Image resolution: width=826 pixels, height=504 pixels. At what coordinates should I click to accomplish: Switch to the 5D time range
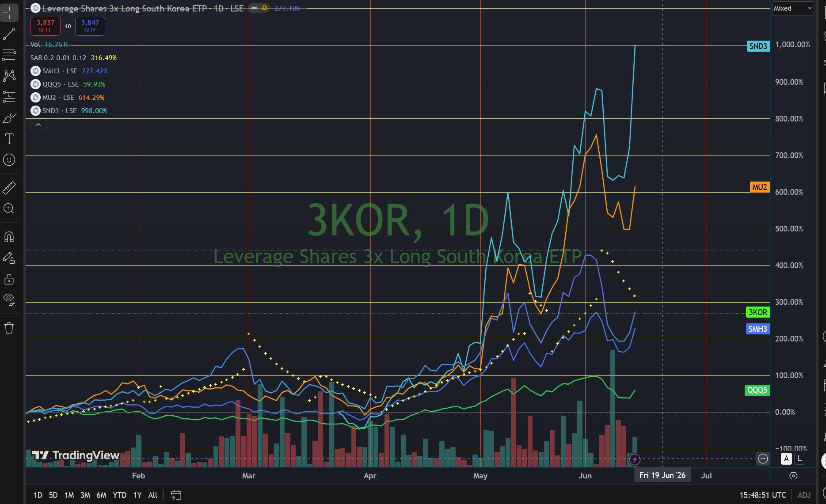tap(53, 495)
